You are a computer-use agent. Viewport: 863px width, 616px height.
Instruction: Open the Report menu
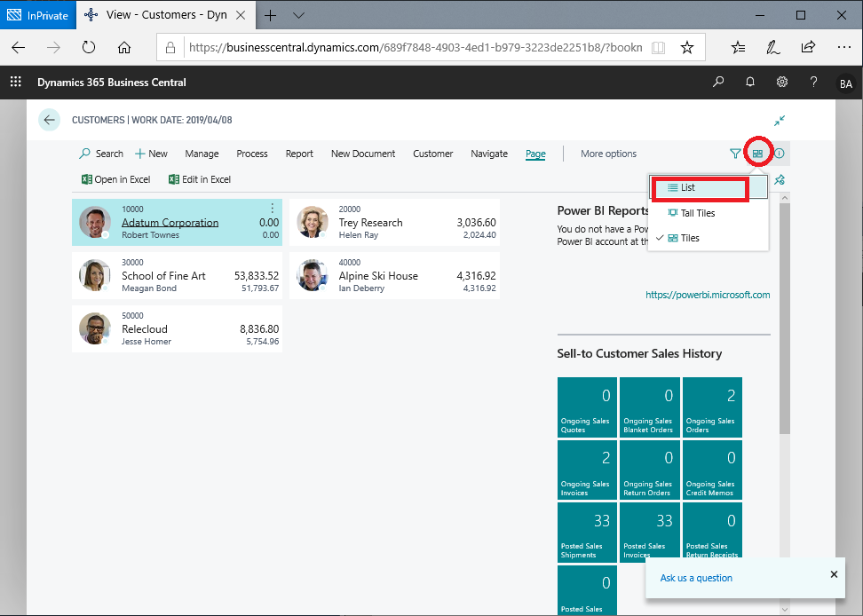coord(299,154)
